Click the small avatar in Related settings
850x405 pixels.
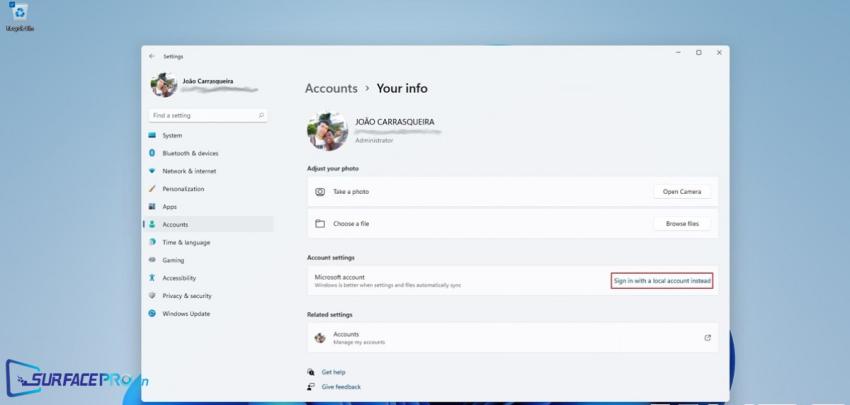tap(320, 338)
